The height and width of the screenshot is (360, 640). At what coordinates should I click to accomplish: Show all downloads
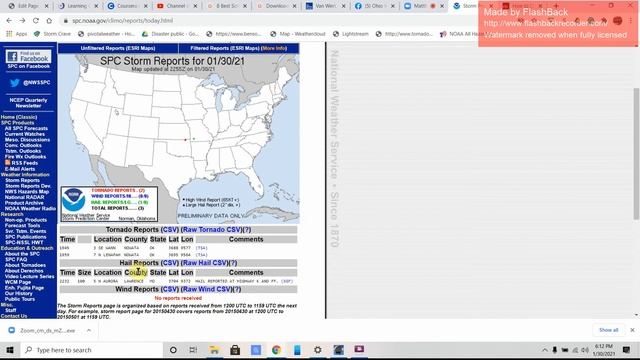pos(609,330)
